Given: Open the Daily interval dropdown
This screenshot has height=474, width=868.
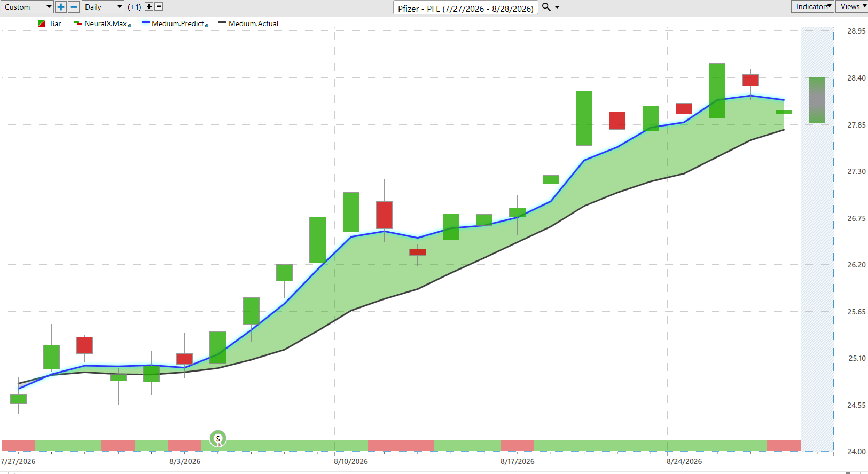Looking at the screenshot, I should pos(104,7).
